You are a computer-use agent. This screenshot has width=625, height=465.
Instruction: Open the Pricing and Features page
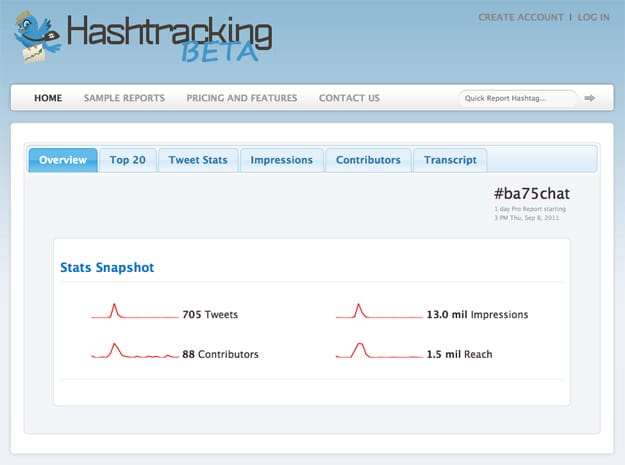(241, 98)
